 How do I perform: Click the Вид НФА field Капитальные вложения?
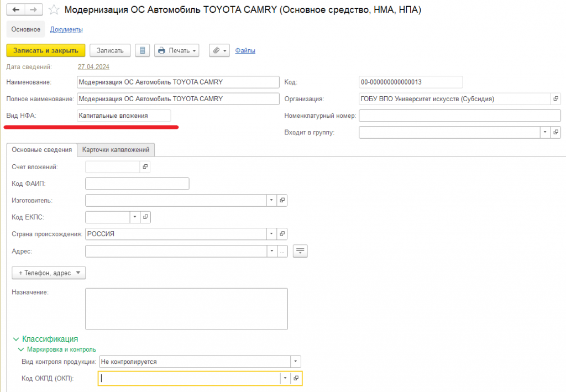(x=124, y=116)
